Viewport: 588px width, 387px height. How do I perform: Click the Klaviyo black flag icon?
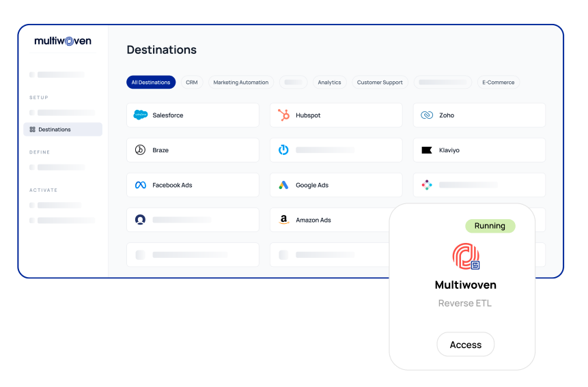tap(427, 150)
